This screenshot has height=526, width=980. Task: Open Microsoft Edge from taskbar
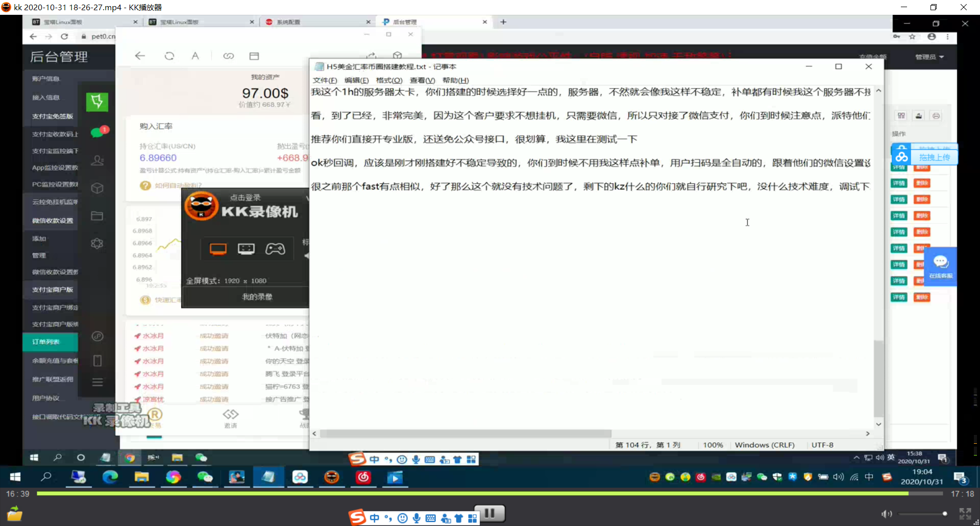pyautogui.click(x=110, y=477)
